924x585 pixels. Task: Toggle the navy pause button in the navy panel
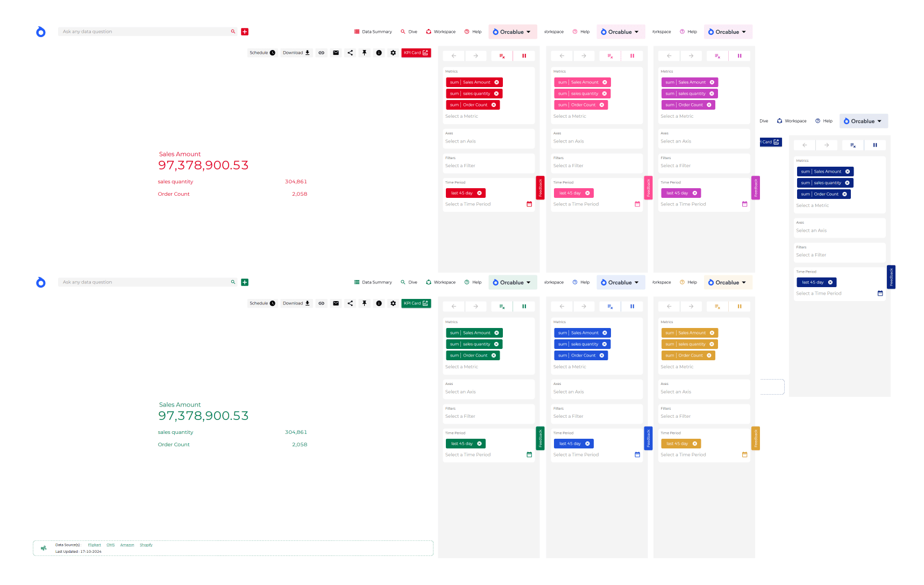(875, 145)
